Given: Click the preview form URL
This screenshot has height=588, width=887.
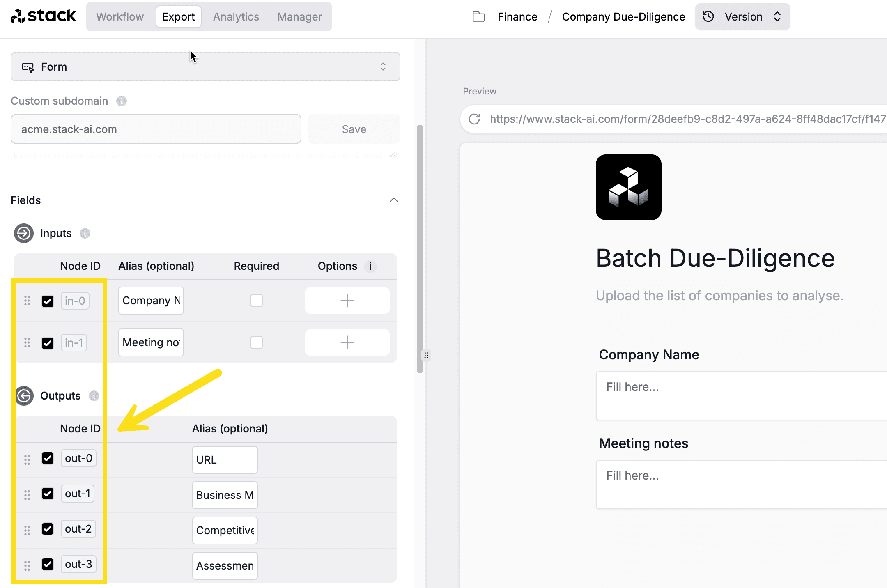Looking at the screenshot, I should click(688, 119).
